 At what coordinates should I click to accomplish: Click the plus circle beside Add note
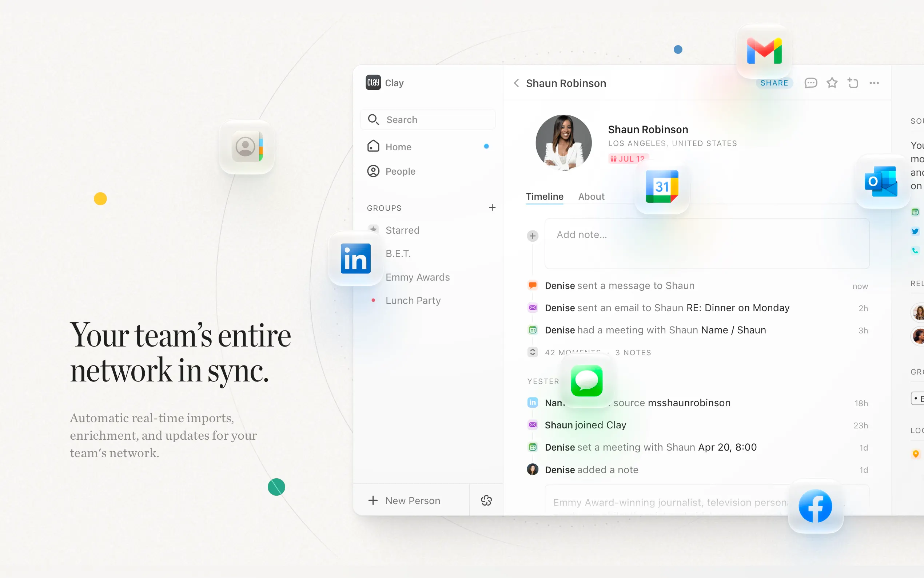tap(533, 236)
